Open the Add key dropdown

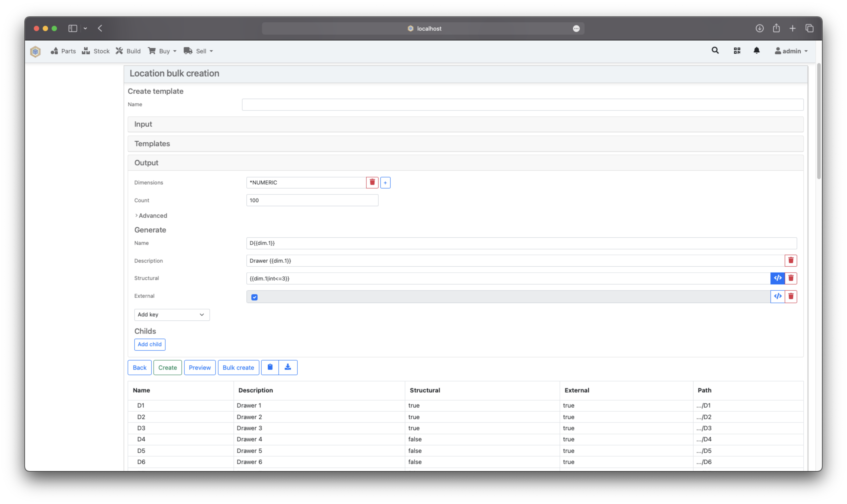pos(172,314)
